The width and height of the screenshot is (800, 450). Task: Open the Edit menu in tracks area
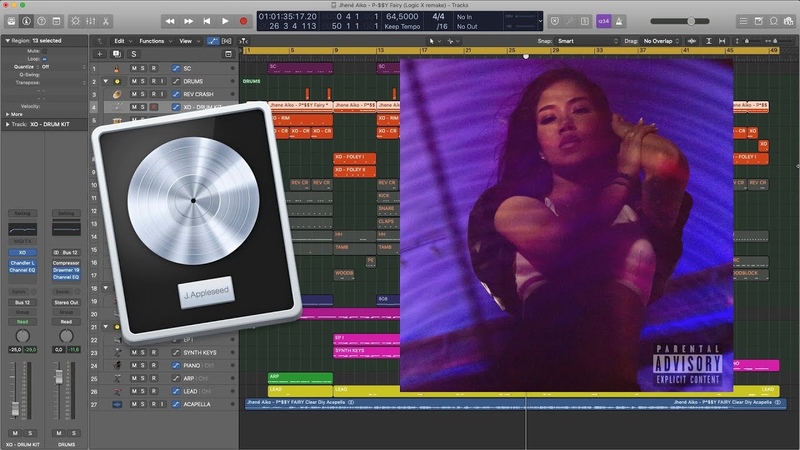point(123,41)
